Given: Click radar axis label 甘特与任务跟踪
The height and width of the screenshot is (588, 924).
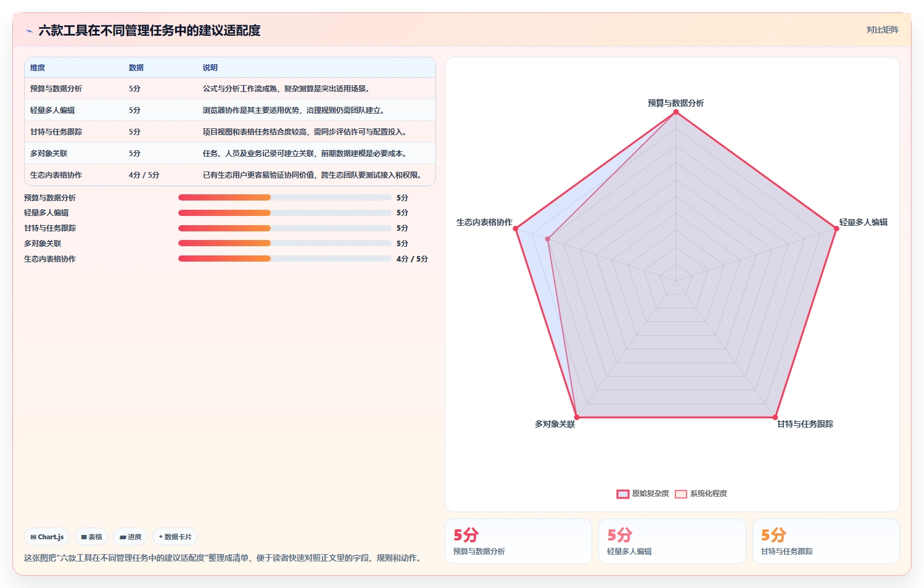Looking at the screenshot, I should click(x=805, y=424).
